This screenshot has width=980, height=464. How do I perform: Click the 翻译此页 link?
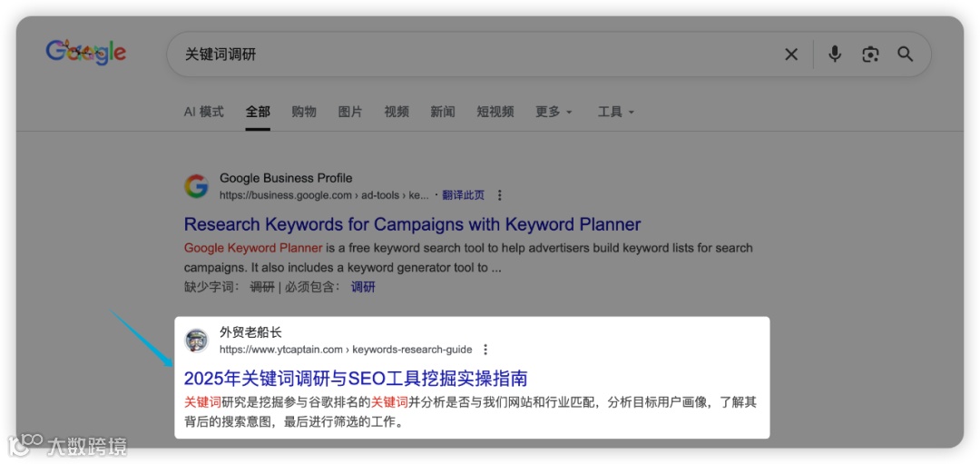coord(463,195)
